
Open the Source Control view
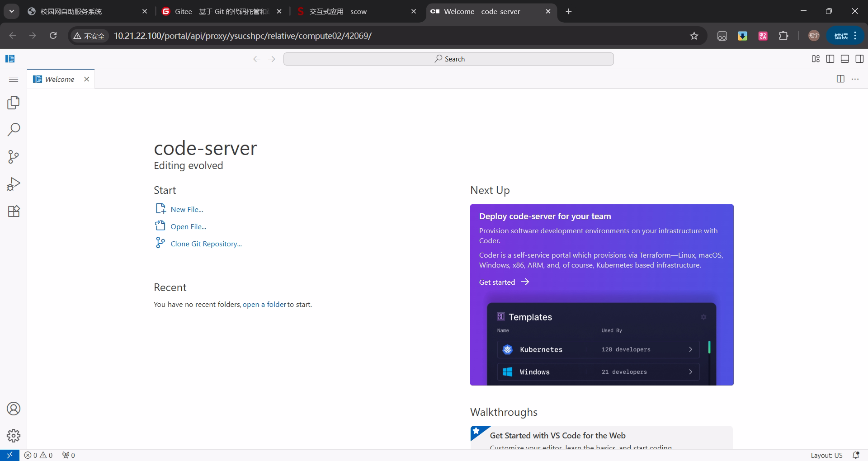tap(13, 157)
